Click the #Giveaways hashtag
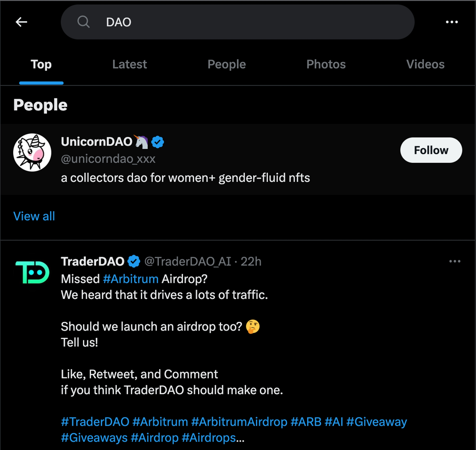 (x=94, y=438)
